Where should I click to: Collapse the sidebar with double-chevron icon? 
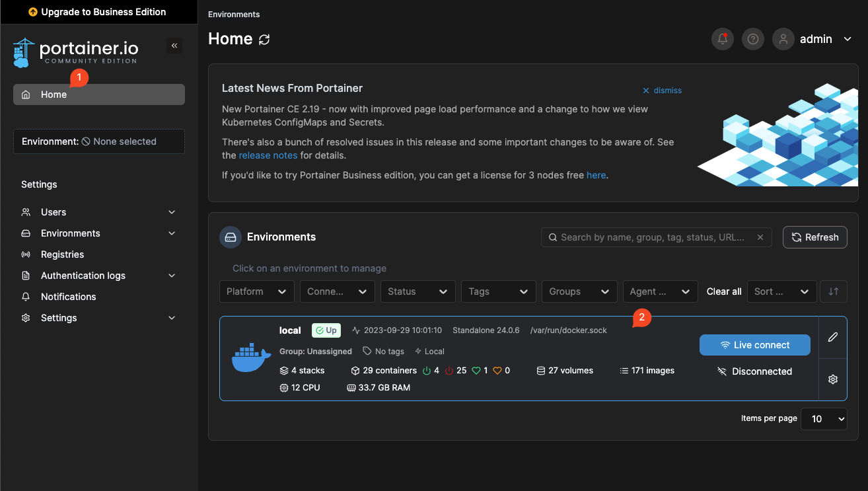click(x=174, y=46)
